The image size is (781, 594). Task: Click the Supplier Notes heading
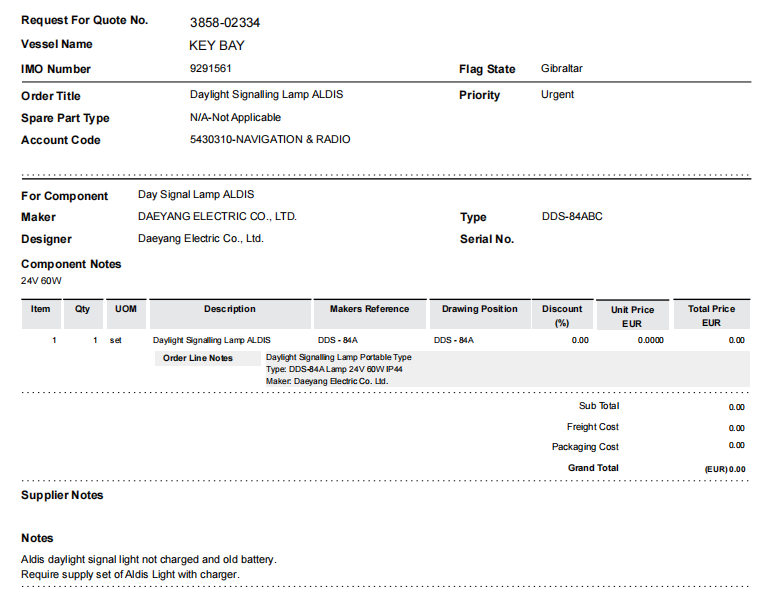(x=62, y=495)
